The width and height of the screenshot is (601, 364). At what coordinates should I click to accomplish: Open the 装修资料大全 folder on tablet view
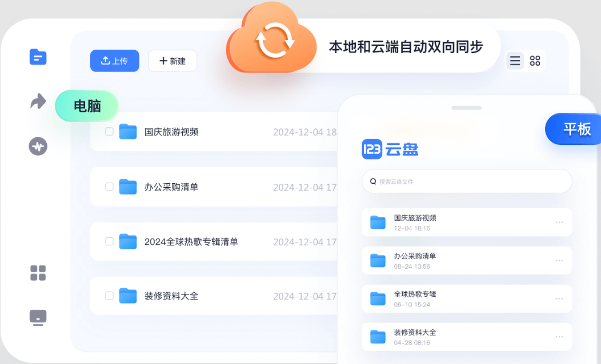coord(378,336)
